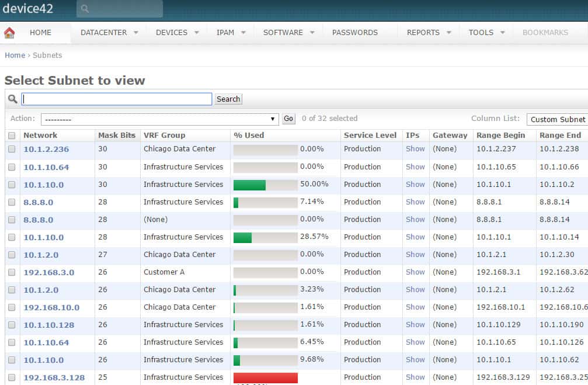Open the REPORTS menu arrow

[x=449, y=33]
